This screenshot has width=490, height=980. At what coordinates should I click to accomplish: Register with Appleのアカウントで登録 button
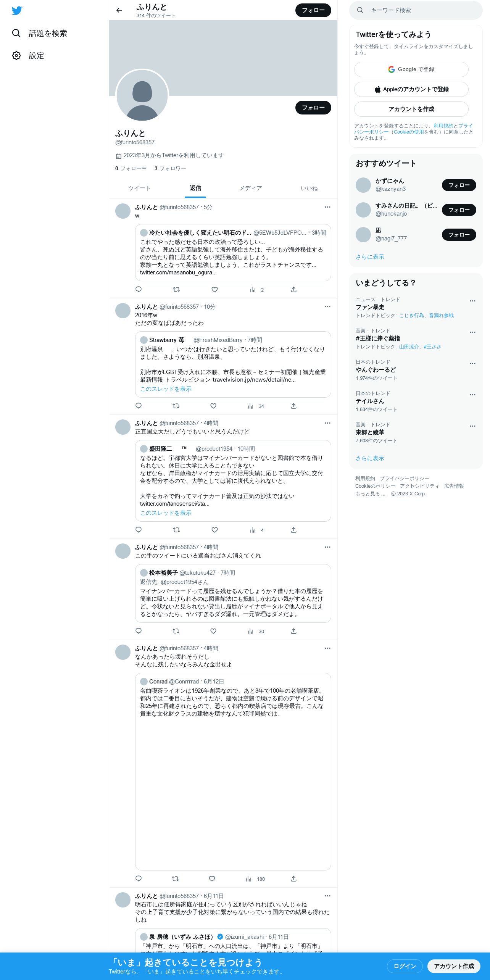click(x=411, y=89)
